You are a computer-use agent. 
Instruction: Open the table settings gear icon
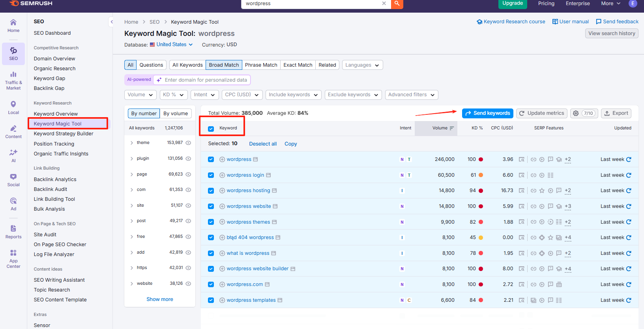coord(576,113)
